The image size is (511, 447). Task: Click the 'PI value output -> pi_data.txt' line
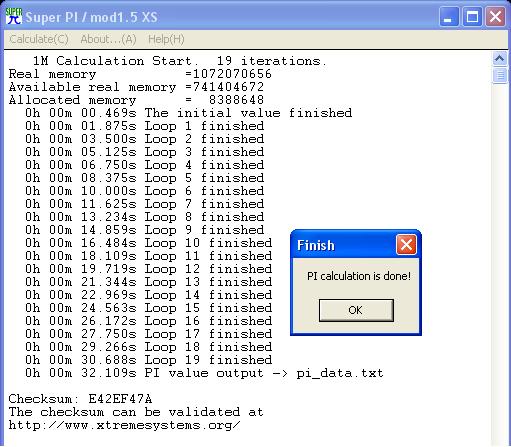click(204, 373)
